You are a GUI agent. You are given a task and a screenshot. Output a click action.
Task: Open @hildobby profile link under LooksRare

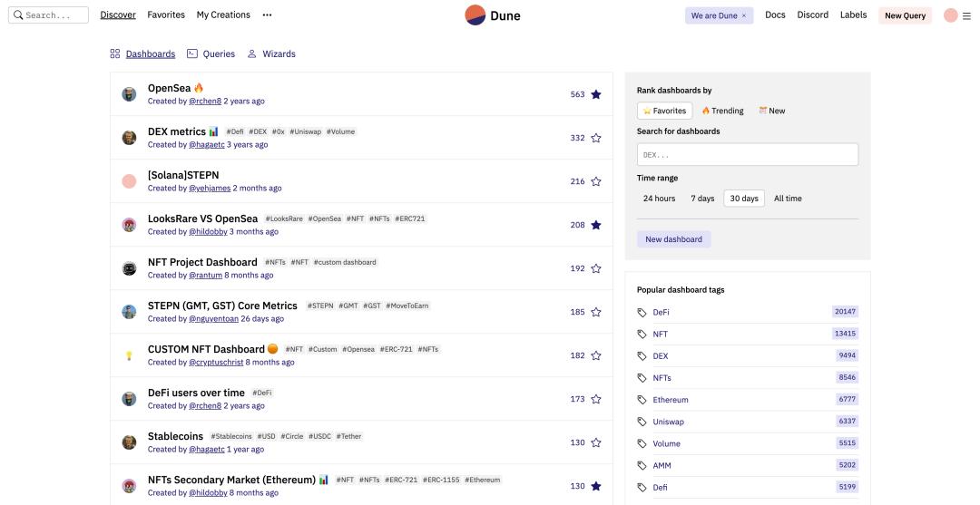[208, 232]
